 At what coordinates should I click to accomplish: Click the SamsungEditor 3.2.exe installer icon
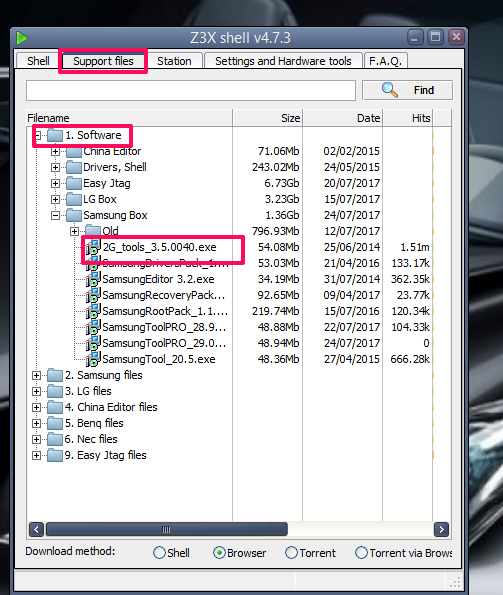(93, 279)
